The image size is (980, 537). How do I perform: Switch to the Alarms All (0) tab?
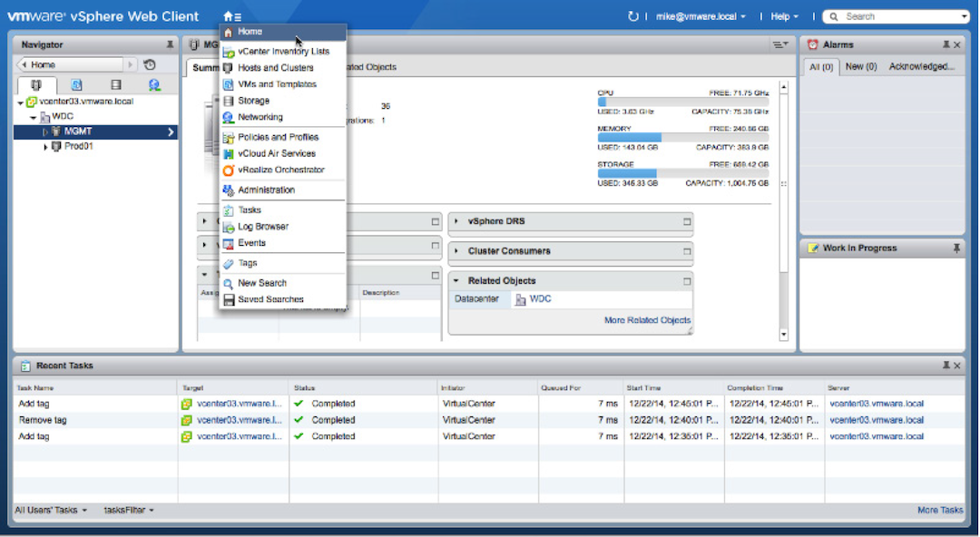click(820, 67)
